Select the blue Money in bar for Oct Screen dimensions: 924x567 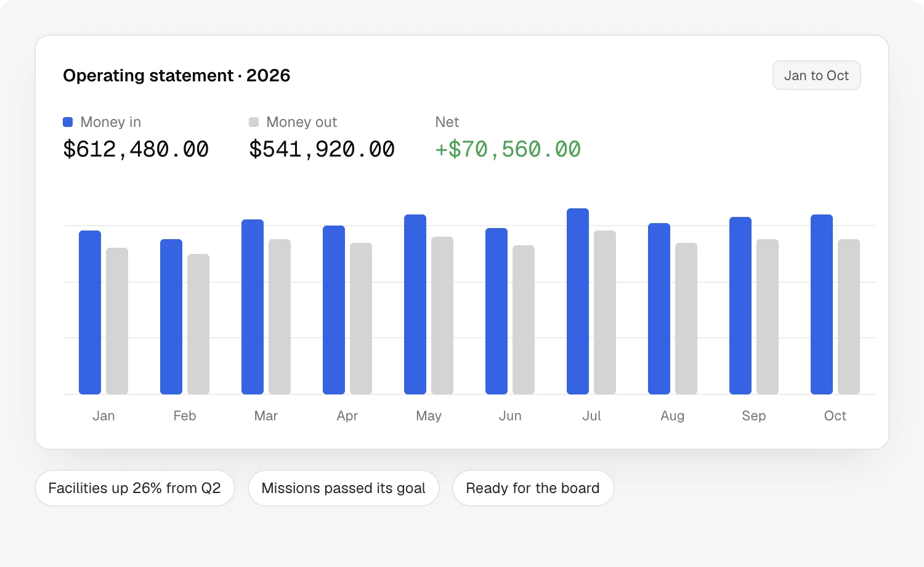point(822,304)
